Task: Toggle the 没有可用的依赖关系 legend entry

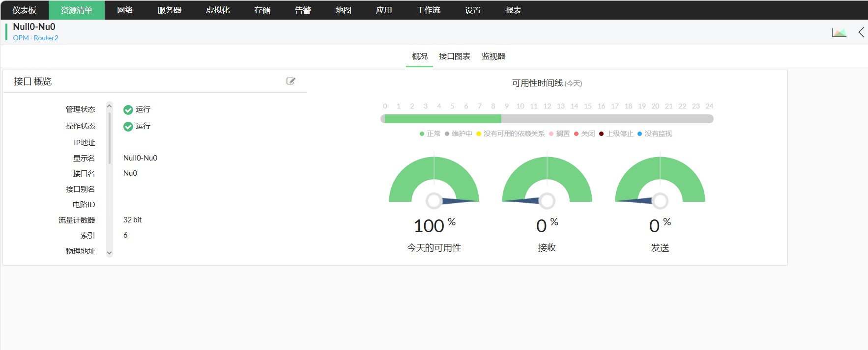Action: click(x=511, y=134)
